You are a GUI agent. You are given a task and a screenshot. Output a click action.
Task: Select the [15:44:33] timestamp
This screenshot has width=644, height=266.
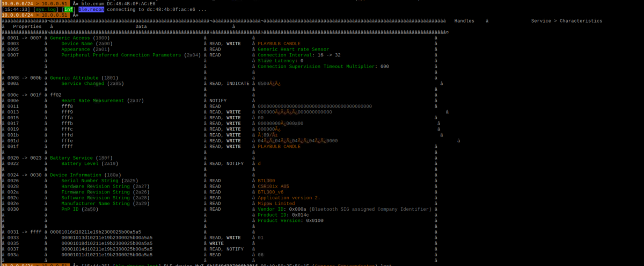click(x=16, y=9)
